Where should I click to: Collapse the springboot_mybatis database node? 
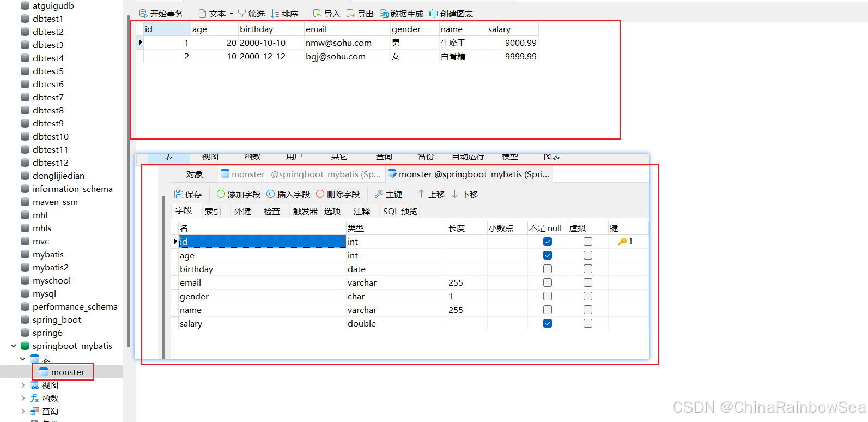[14, 346]
